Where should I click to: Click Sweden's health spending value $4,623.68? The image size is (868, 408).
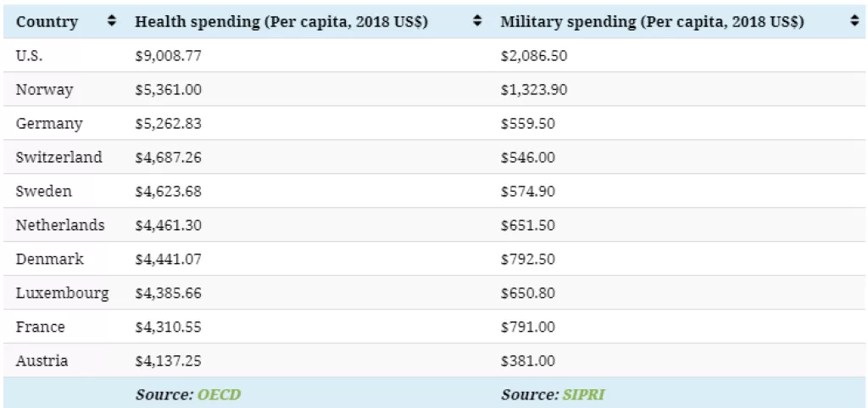pos(169,192)
